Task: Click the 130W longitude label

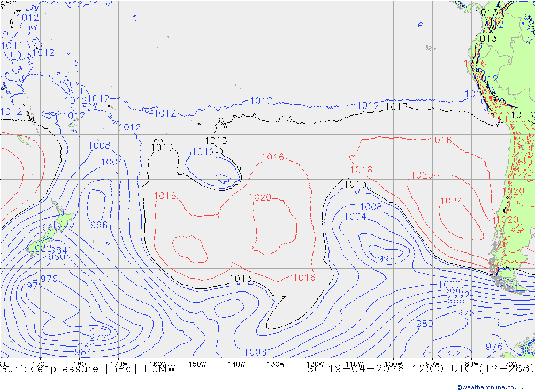Action: click(x=276, y=364)
